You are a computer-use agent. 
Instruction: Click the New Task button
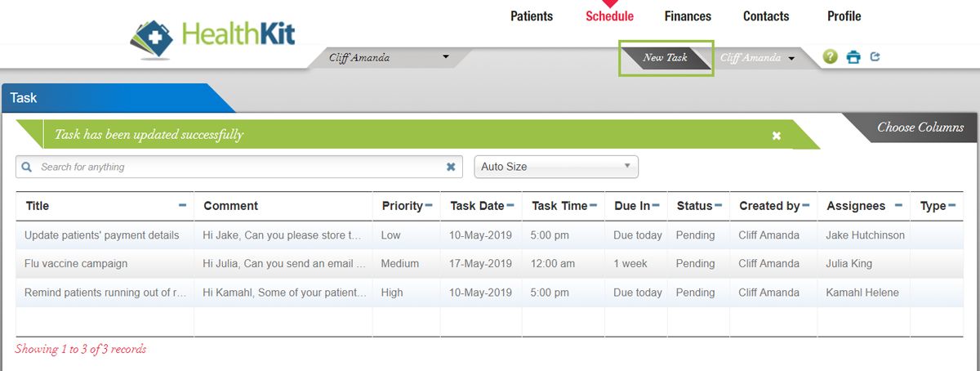(x=665, y=58)
